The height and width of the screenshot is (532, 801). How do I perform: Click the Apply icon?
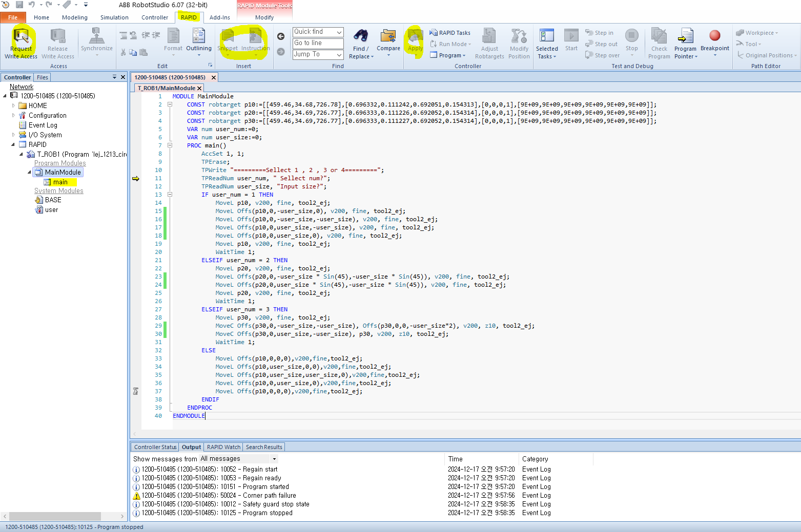tap(415, 36)
